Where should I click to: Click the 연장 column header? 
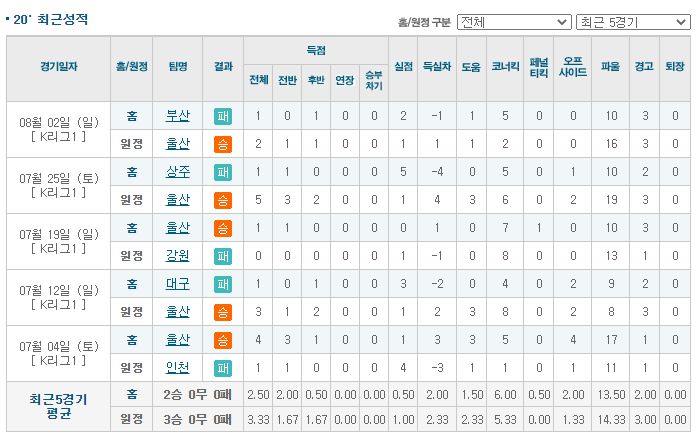pos(344,80)
